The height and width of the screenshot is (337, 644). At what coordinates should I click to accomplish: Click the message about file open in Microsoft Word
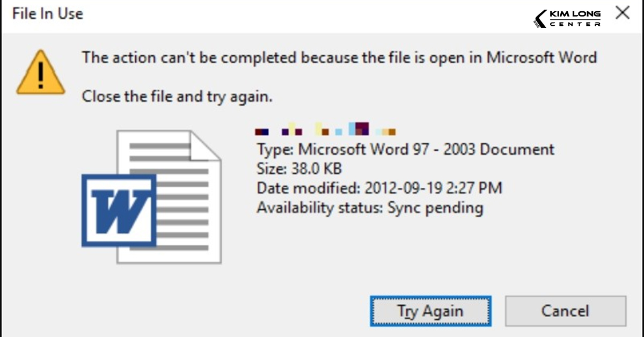click(x=338, y=57)
